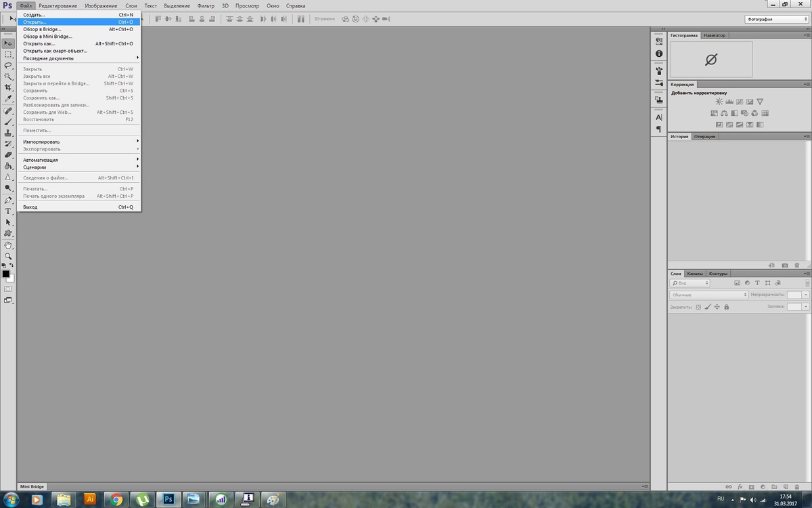Expand Последние документы submenu
Image resolution: width=812 pixels, height=508 pixels.
(x=79, y=58)
